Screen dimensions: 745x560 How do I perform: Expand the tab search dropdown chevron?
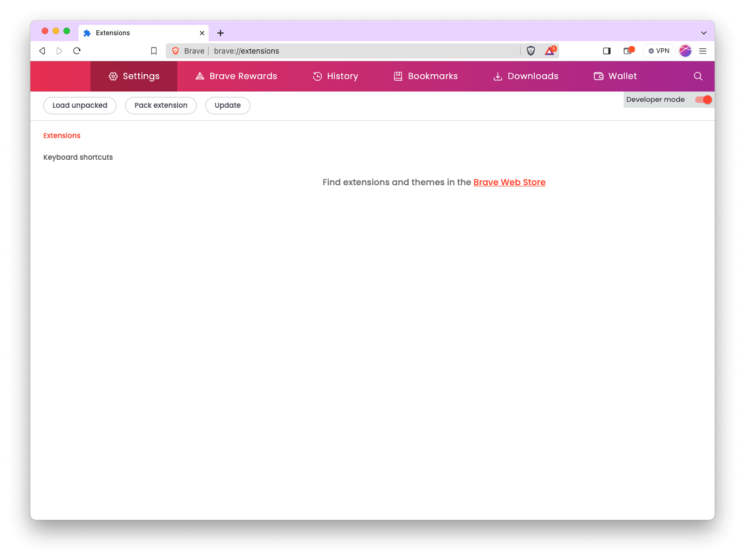(x=704, y=33)
